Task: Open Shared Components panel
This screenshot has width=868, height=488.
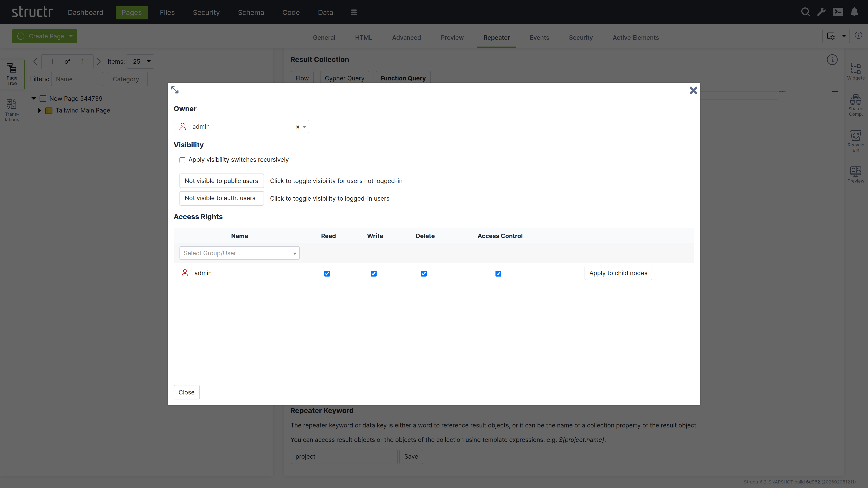Action: (x=856, y=105)
